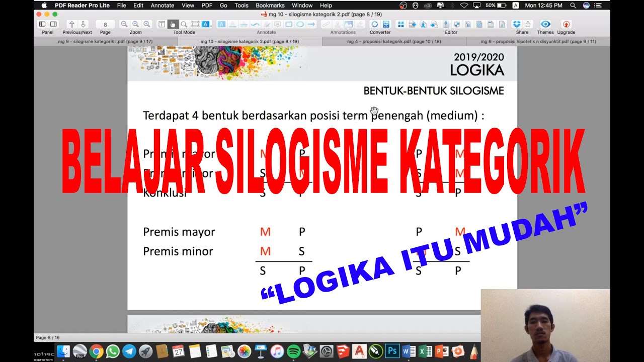Viewport: 644px width, 362px height.
Task: Switch to tab mg 10 - silogisme kategorik 2.pdf
Action: (x=250, y=42)
